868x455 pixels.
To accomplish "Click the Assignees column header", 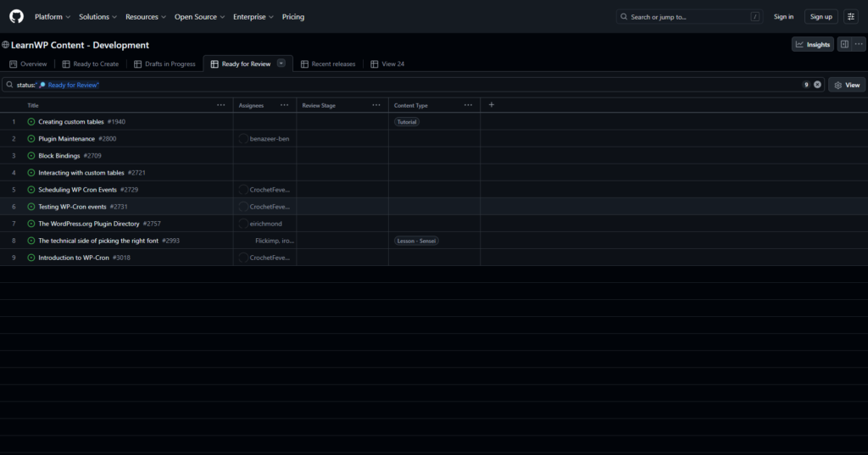I will pos(251,105).
